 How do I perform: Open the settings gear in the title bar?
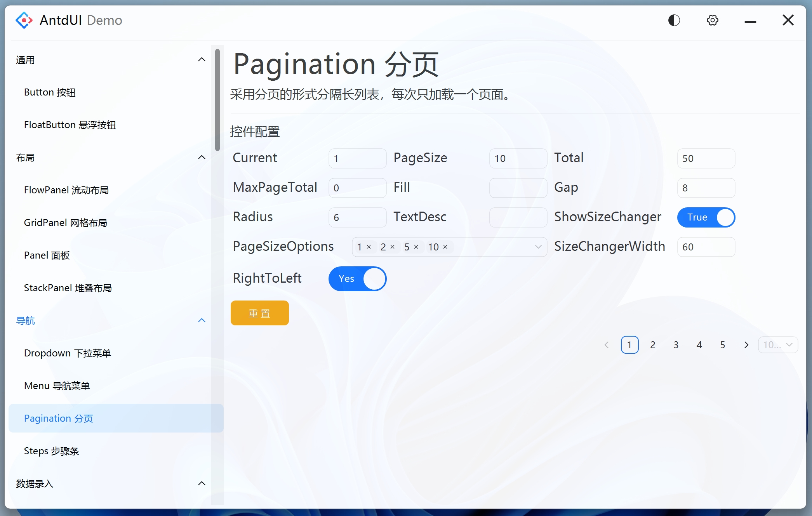[x=712, y=20]
